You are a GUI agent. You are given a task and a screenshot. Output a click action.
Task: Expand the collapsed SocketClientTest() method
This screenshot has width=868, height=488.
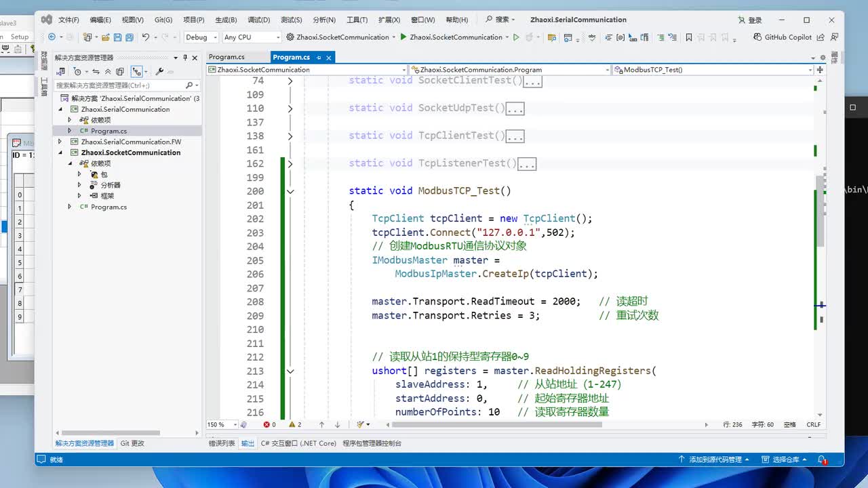290,81
